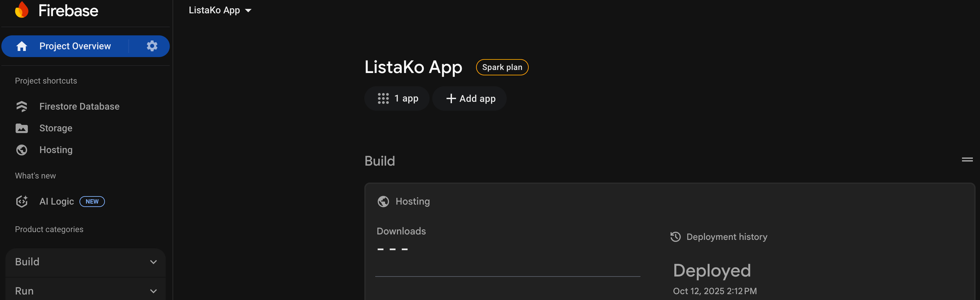Click the Firebase flame logo

[x=22, y=10]
